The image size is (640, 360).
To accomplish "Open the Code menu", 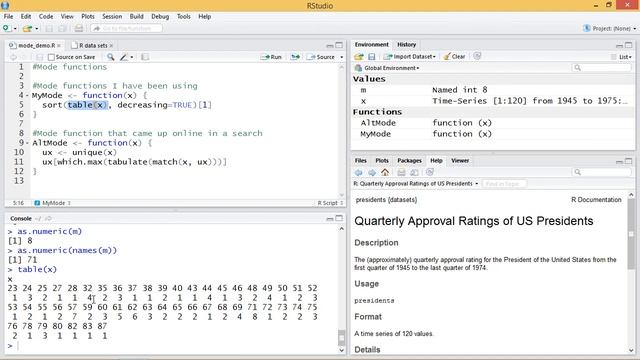I will [46, 16].
